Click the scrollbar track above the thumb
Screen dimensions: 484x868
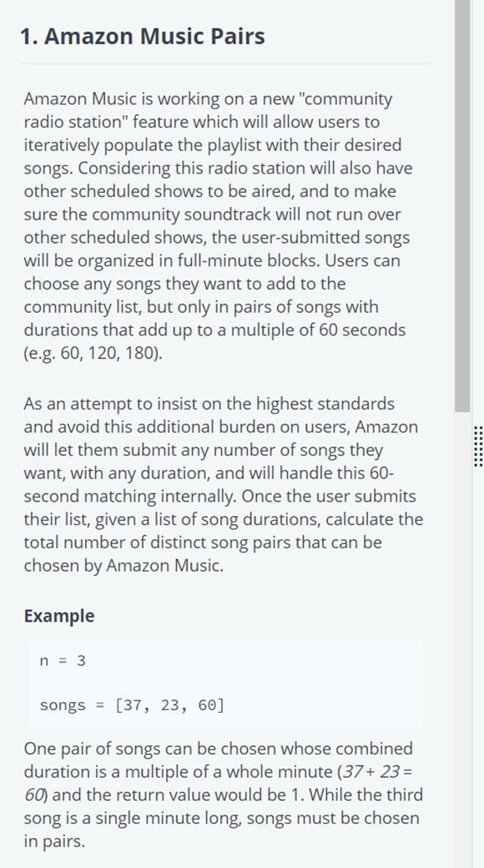pos(460,4)
